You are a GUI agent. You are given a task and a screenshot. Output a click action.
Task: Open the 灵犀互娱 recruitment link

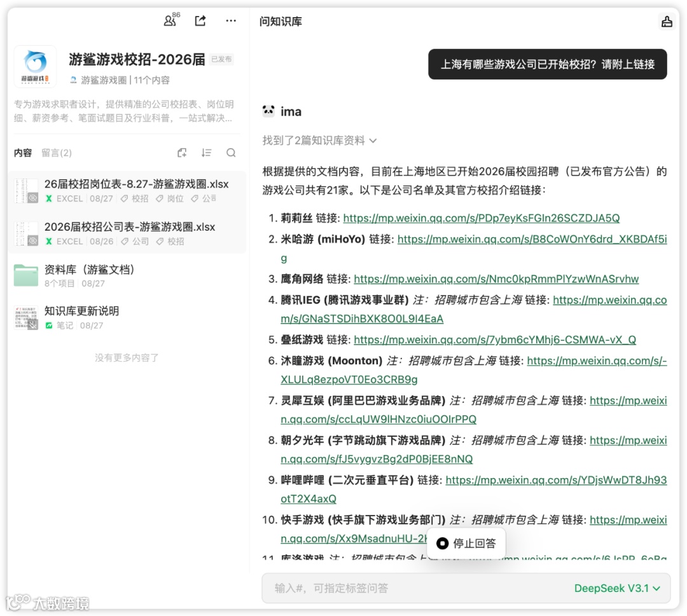pyautogui.click(x=628, y=400)
